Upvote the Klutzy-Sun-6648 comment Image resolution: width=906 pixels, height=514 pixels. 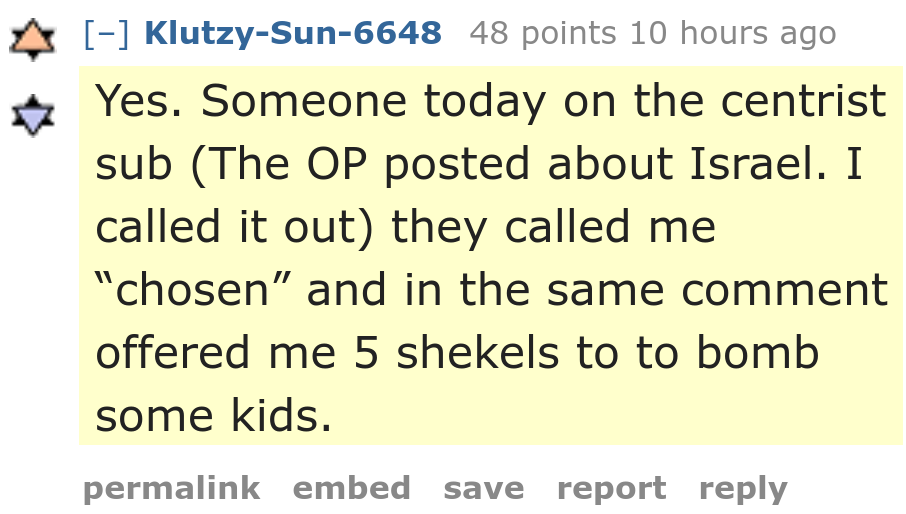click(32, 39)
